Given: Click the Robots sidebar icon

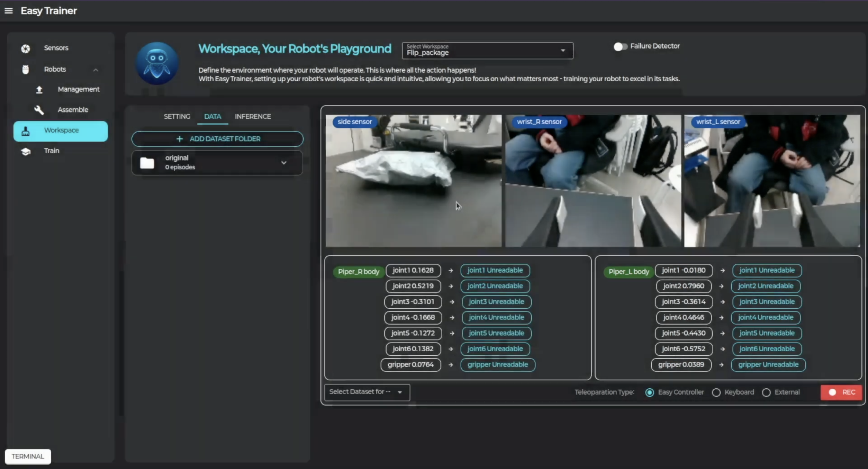Looking at the screenshot, I should 26,69.
